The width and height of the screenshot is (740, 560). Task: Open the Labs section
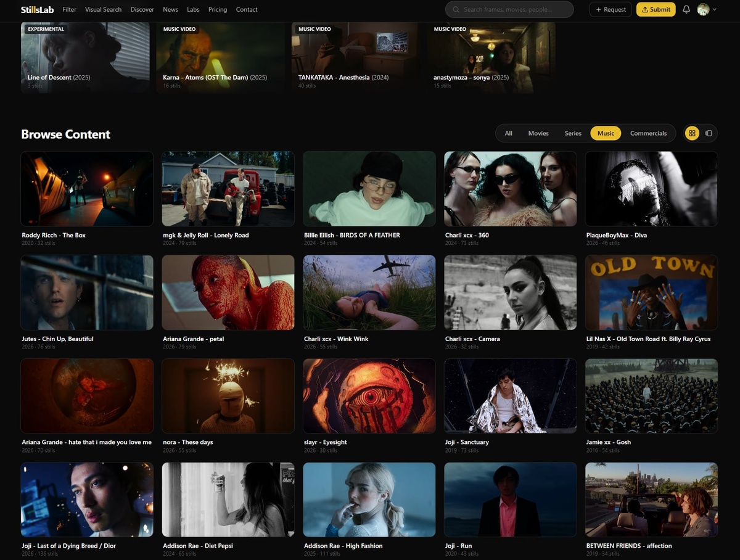pos(194,9)
